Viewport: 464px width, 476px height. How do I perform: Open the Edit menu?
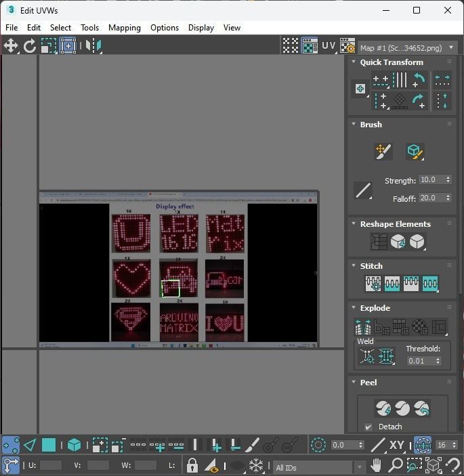[x=34, y=28]
